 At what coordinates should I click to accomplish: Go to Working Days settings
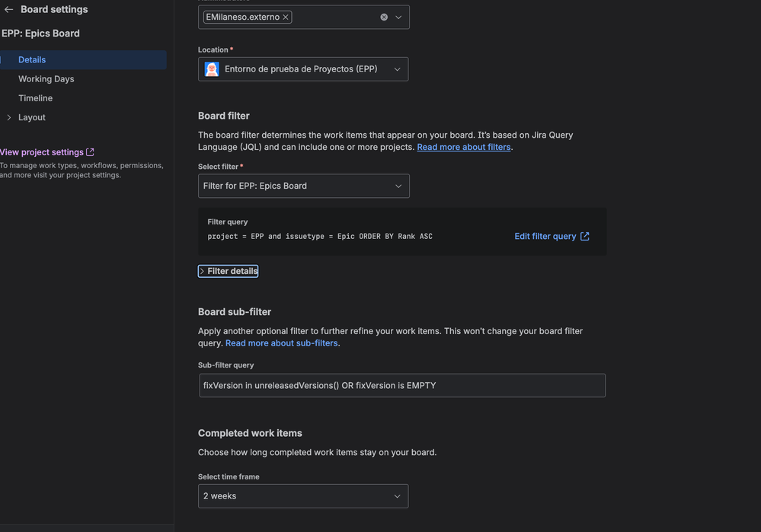[x=46, y=79]
